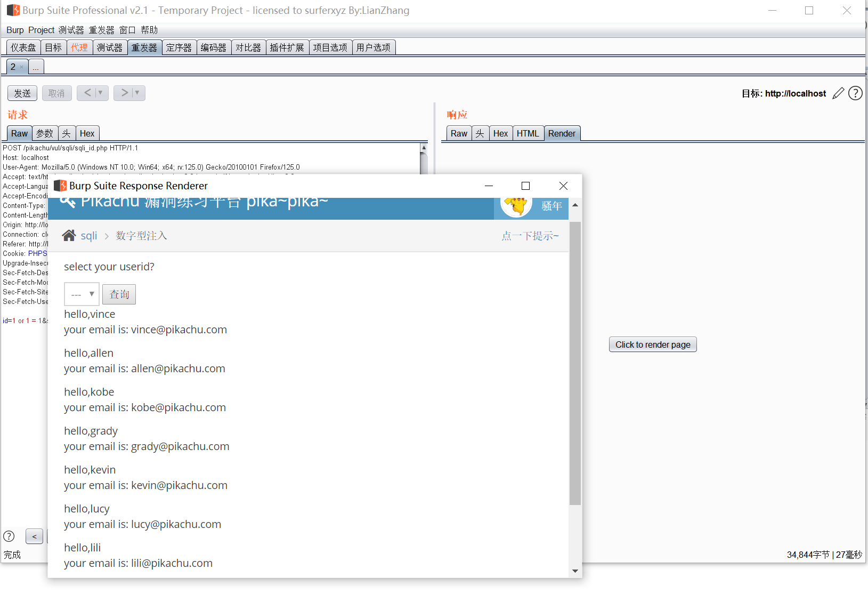Screen dimensions: 868x593
Task: Click the vince@pikachu.com email text
Action: (179, 330)
